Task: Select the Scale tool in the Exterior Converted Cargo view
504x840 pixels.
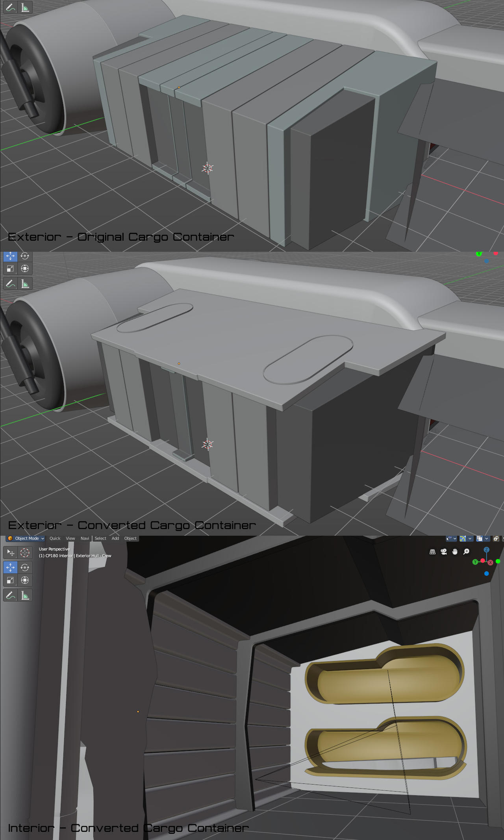Action: (10, 269)
